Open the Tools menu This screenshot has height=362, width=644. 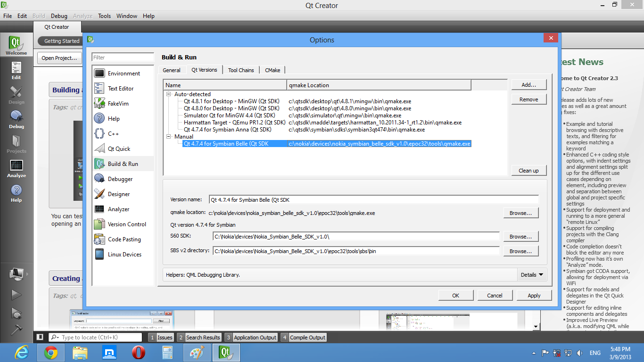[104, 16]
